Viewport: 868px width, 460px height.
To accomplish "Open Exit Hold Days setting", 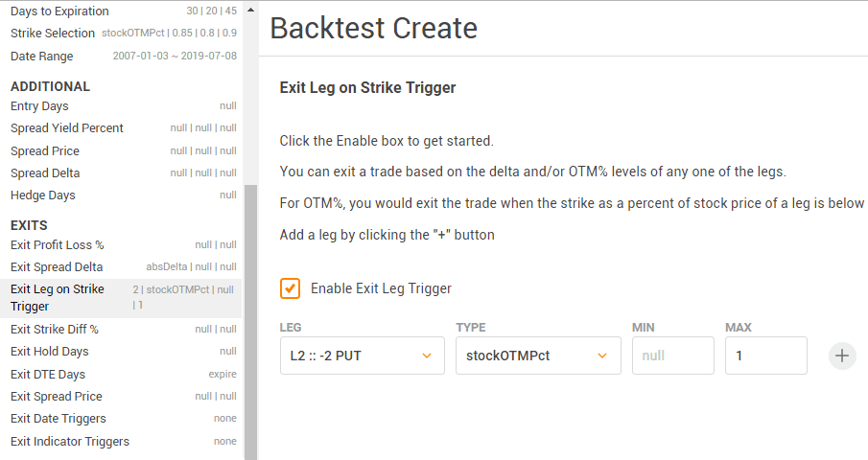I will pyautogui.click(x=124, y=351).
